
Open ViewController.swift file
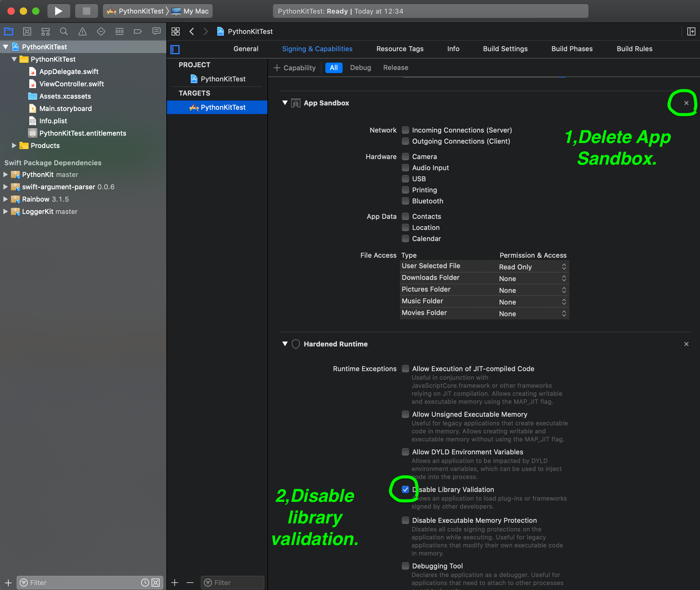point(71,84)
